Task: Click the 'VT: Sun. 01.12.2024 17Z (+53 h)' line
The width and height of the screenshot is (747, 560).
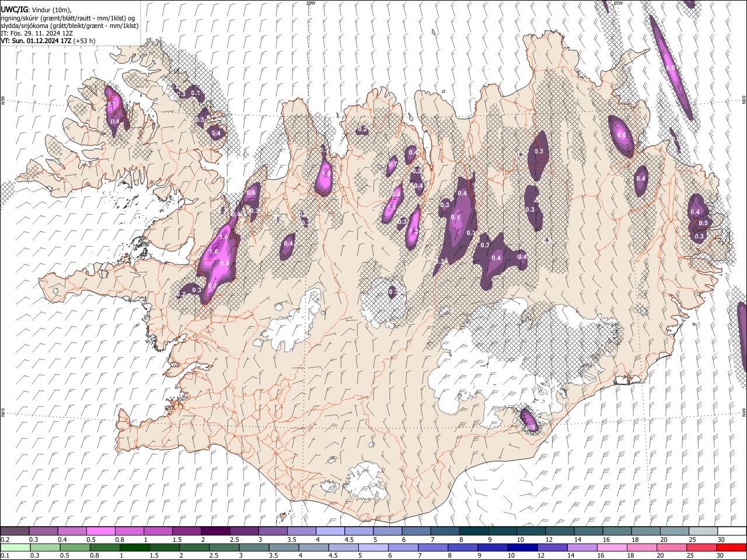Action: click(48, 41)
